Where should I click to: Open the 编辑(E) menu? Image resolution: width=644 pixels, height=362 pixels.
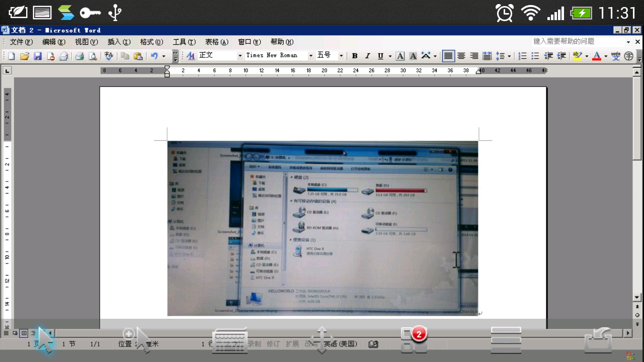(54, 42)
